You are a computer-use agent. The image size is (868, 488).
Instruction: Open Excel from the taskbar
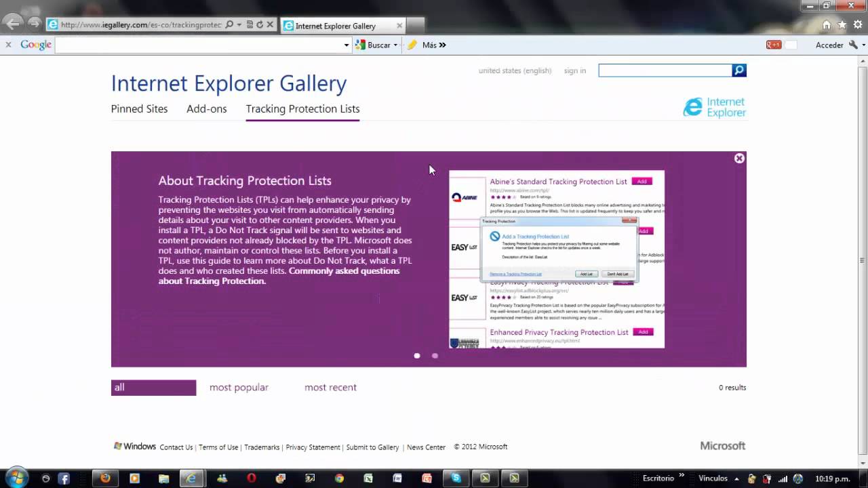(x=368, y=479)
